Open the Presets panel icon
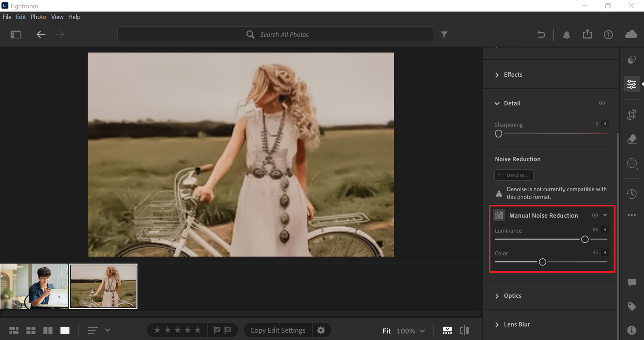644x340 pixels. point(632,60)
